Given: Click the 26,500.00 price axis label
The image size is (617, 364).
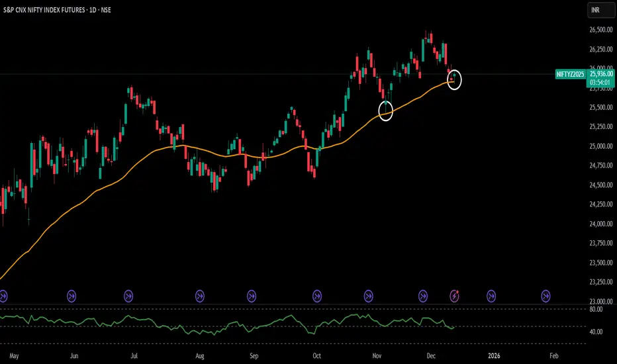Looking at the screenshot, I should (601, 30).
